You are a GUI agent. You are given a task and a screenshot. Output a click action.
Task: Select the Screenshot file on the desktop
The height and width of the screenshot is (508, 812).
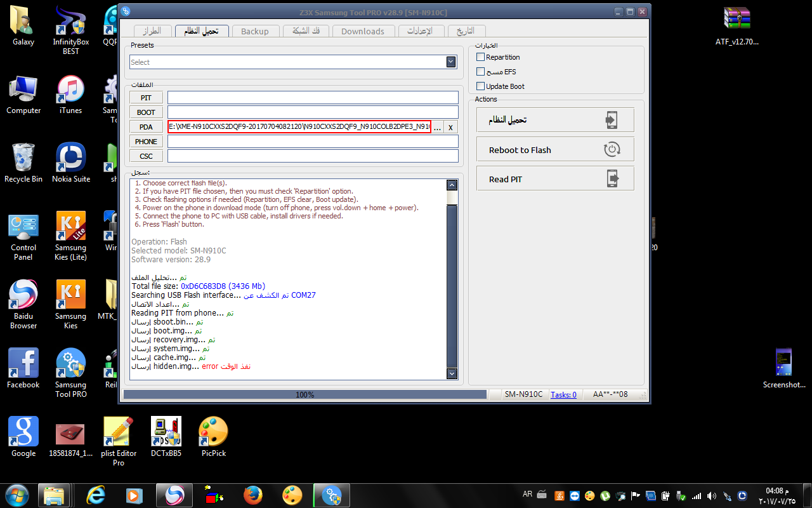pos(784,368)
